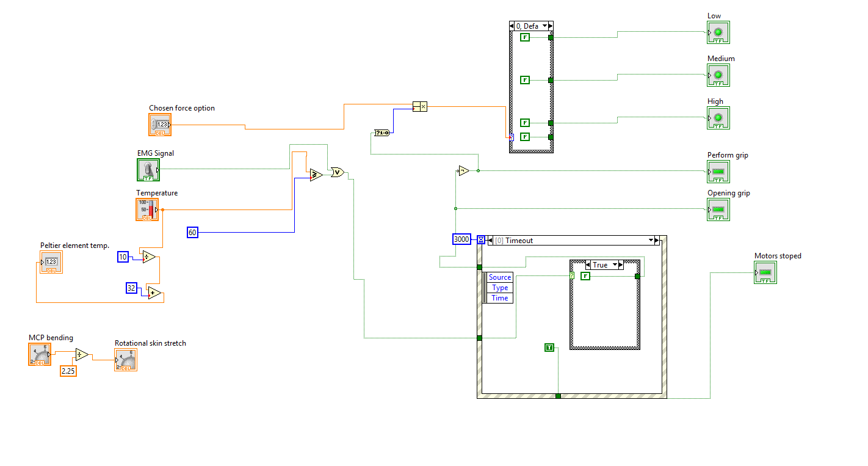Go to previous event case before Timeout

coord(490,241)
